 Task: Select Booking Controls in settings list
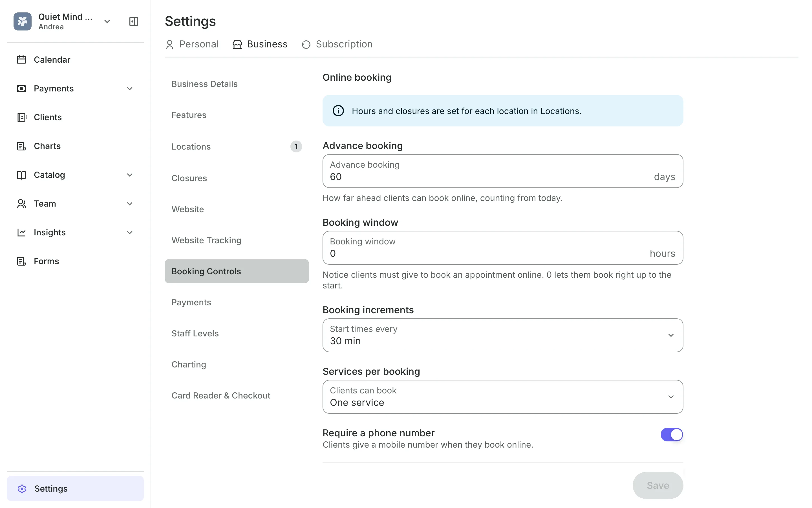(237, 271)
